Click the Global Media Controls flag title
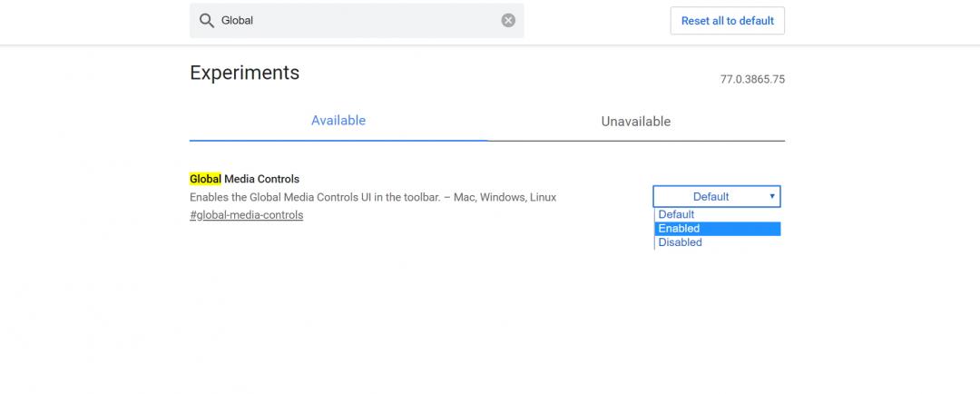 pos(260,179)
